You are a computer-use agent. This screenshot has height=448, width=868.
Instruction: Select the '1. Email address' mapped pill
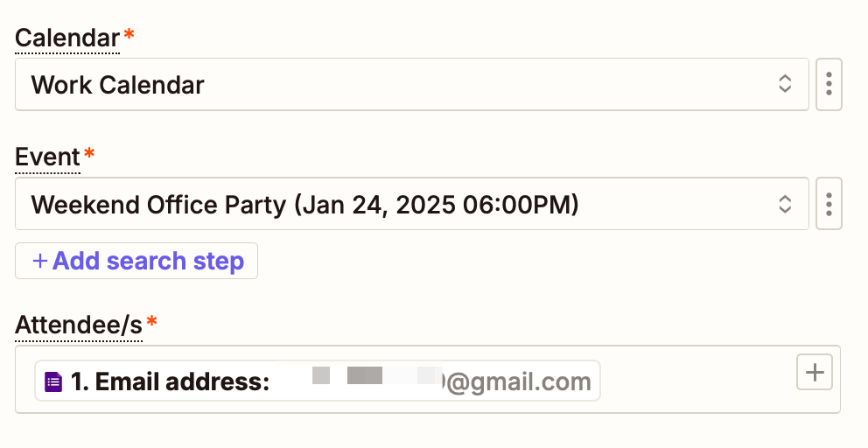318,381
